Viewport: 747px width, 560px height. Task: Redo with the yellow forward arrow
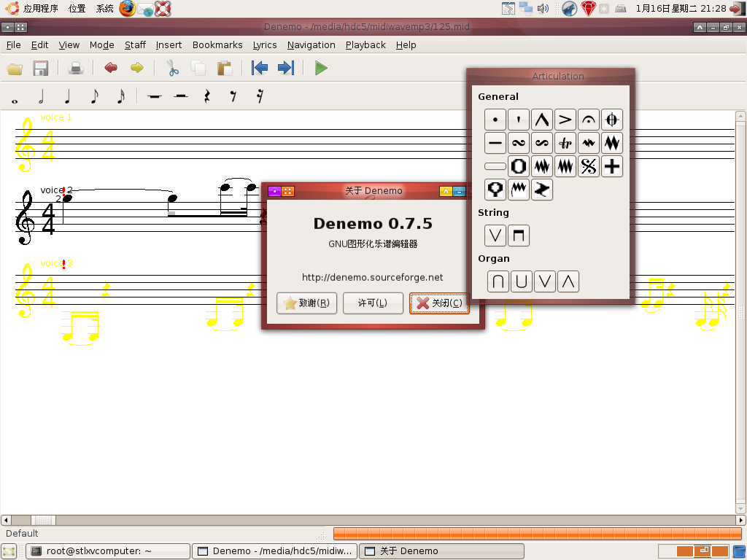(x=136, y=69)
